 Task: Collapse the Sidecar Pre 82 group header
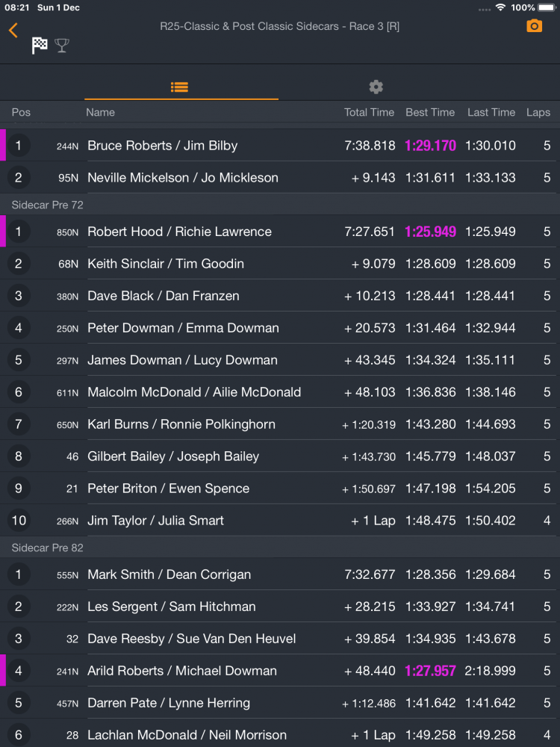[x=47, y=548]
